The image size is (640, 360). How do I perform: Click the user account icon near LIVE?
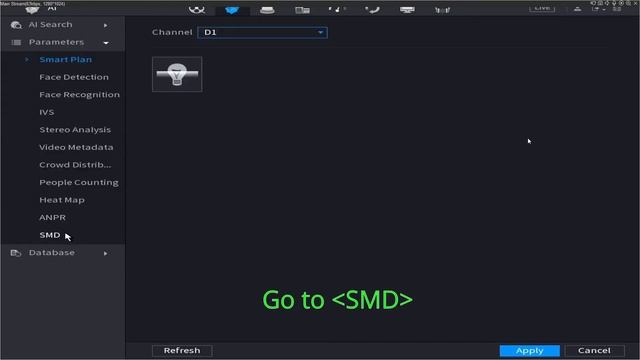coord(577,9)
